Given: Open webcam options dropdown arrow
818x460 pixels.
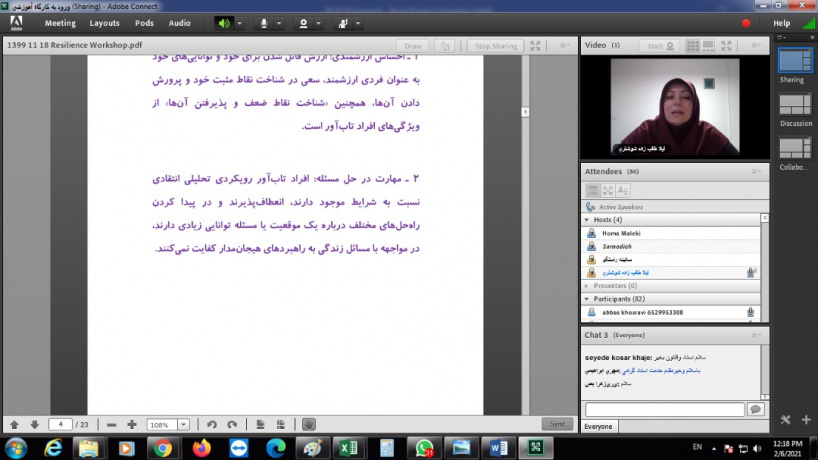Looking at the screenshot, I should pyautogui.click(x=319, y=23).
